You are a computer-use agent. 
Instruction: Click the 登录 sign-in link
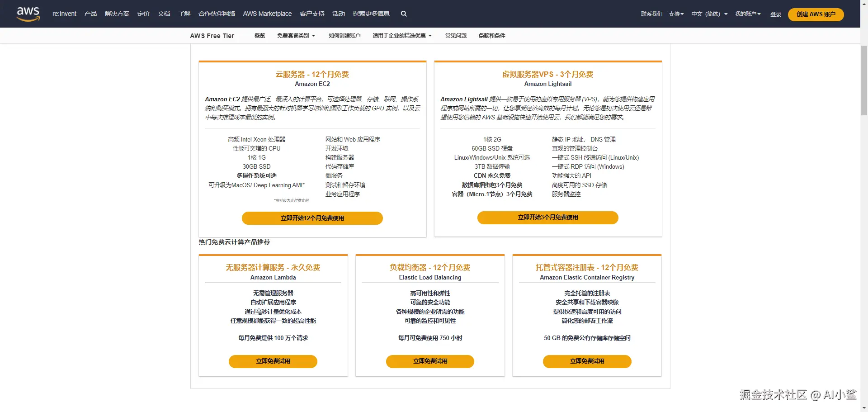click(776, 14)
